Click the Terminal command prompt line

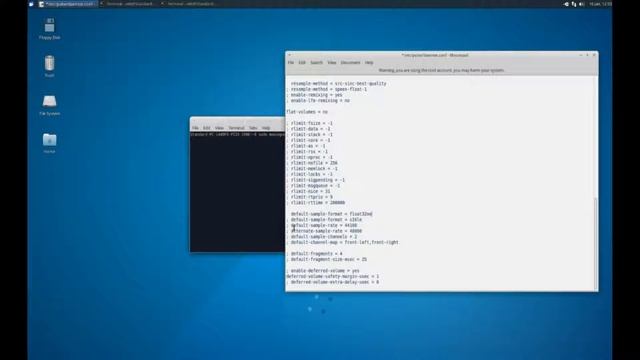pos(237,134)
